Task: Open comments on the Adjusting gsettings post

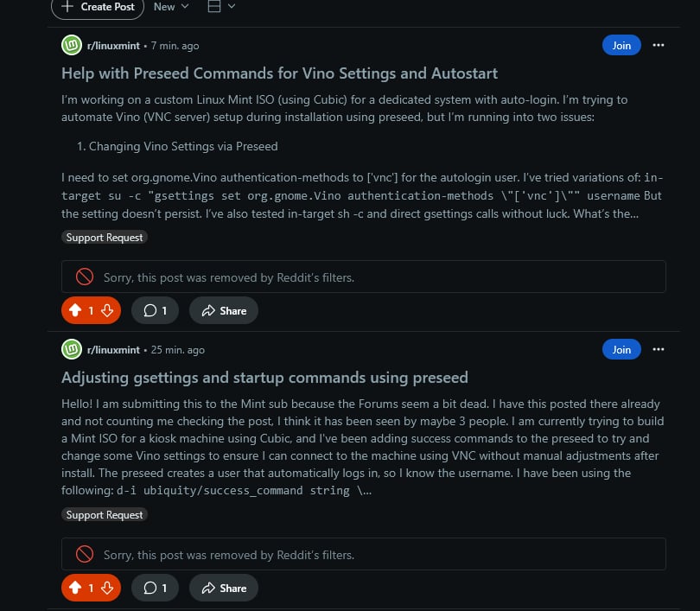Action: 155,588
